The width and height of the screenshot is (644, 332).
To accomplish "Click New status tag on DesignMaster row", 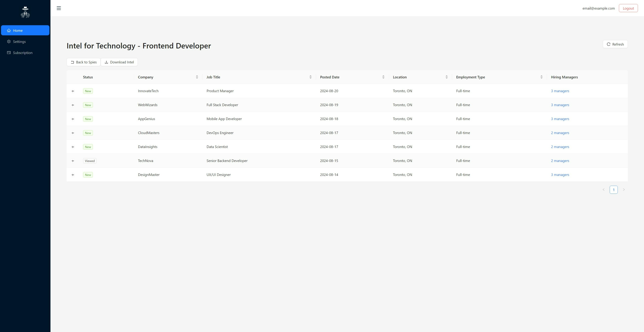I will point(88,175).
